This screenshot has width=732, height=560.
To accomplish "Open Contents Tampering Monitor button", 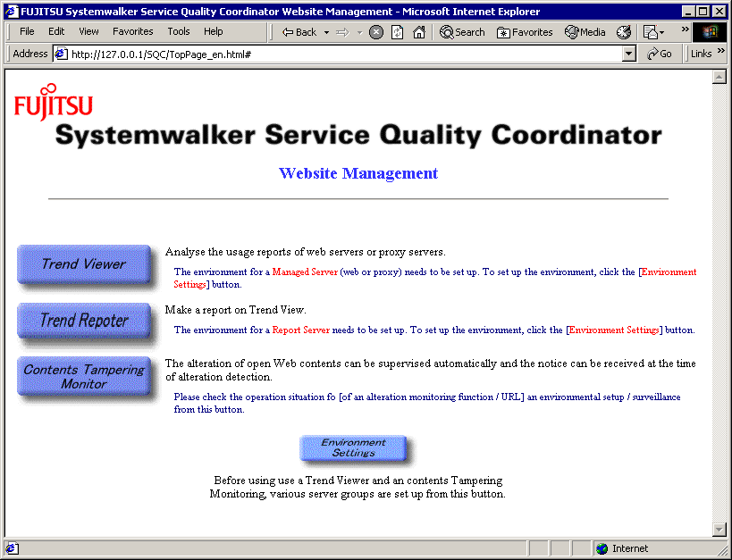I will tap(84, 376).
